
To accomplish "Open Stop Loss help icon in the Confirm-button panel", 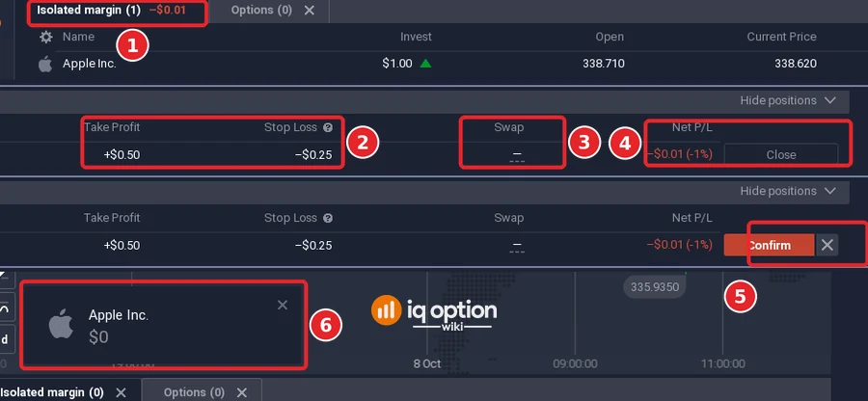I will (328, 219).
